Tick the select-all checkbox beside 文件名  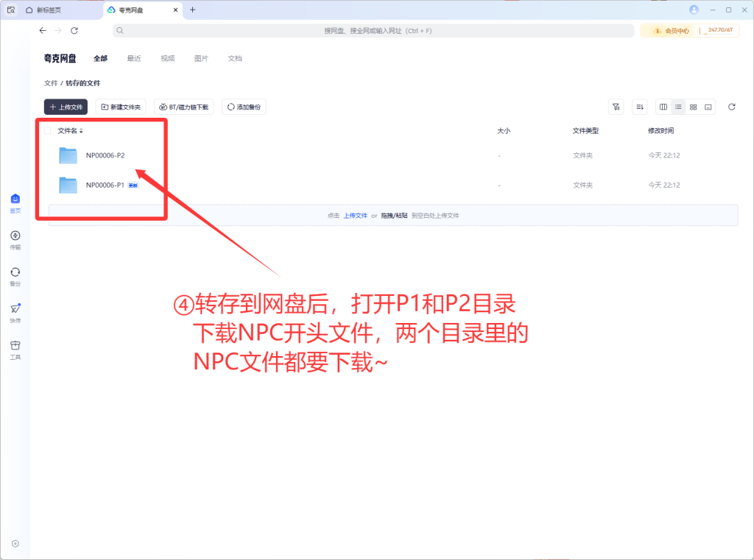(48, 131)
